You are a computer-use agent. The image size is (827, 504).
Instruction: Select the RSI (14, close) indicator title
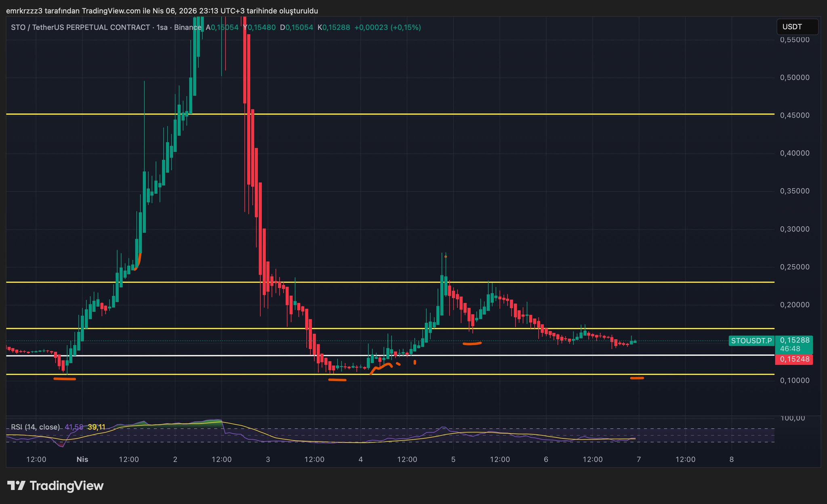coord(35,427)
